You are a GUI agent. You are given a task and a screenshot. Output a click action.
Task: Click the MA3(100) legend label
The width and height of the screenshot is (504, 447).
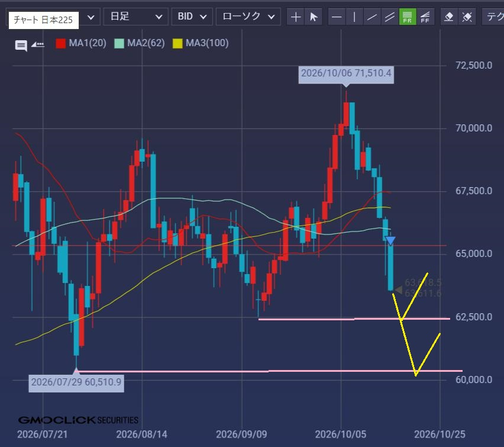pyautogui.click(x=207, y=43)
